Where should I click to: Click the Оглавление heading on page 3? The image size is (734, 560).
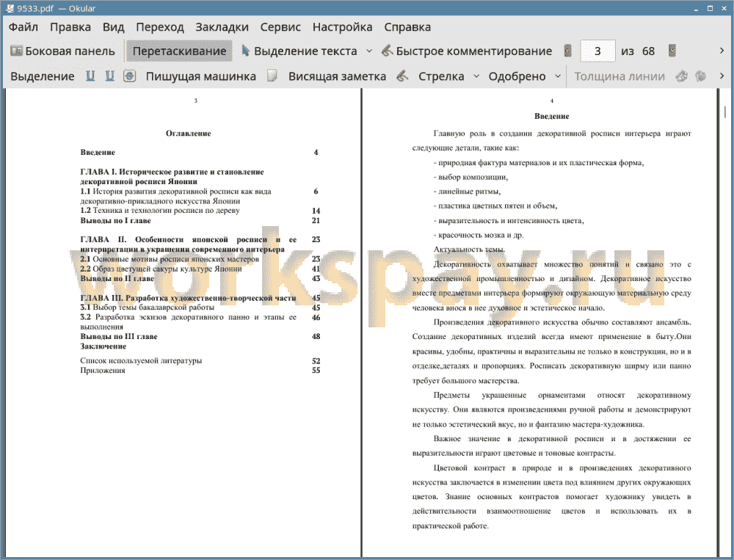point(188,134)
